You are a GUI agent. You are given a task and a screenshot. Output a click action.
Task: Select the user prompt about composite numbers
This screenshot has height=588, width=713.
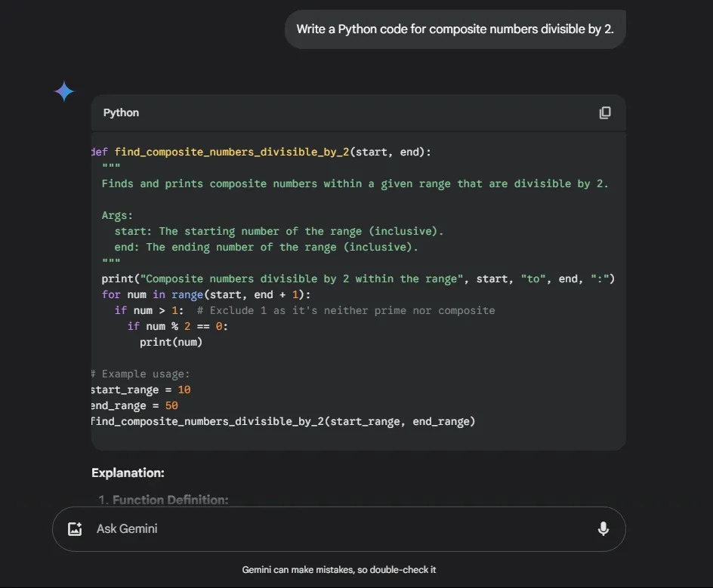click(x=455, y=29)
